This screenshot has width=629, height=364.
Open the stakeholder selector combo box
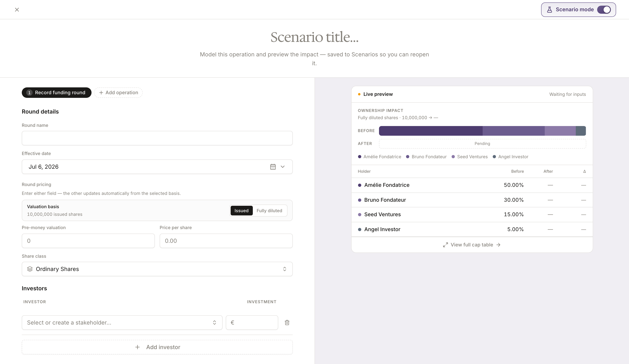tap(122, 323)
